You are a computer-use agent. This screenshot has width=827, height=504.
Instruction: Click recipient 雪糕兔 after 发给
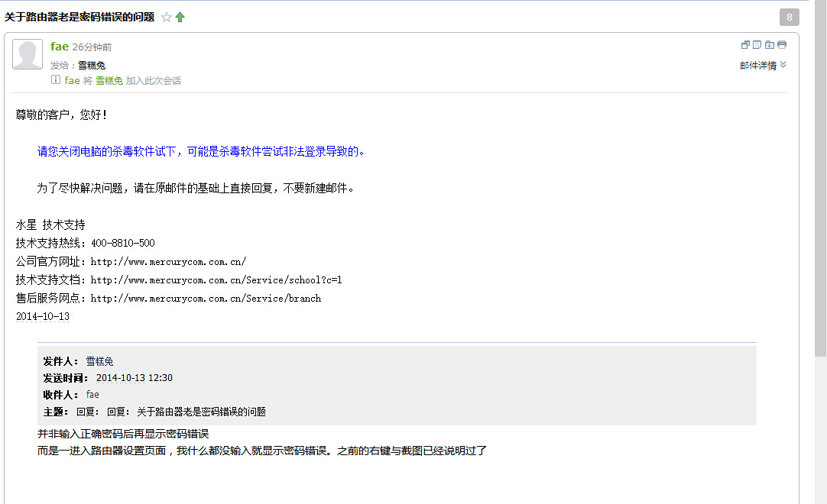pyautogui.click(x=92, y=66)
